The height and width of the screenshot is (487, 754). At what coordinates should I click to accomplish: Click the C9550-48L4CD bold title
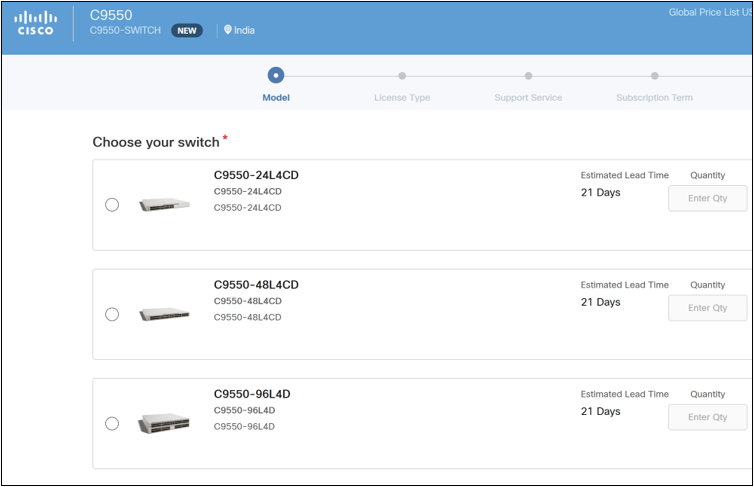pyautogui.click(x=256, y=285)
